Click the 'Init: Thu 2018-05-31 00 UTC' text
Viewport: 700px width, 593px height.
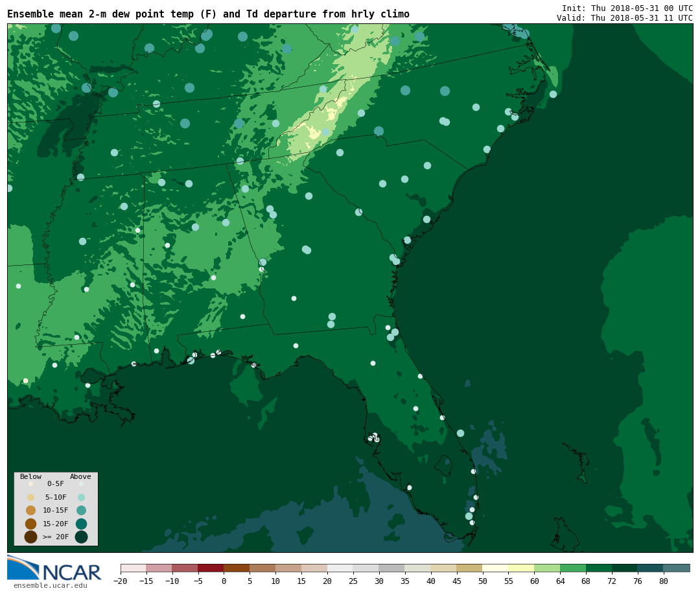pyautogui.click(x=627, y=8)
